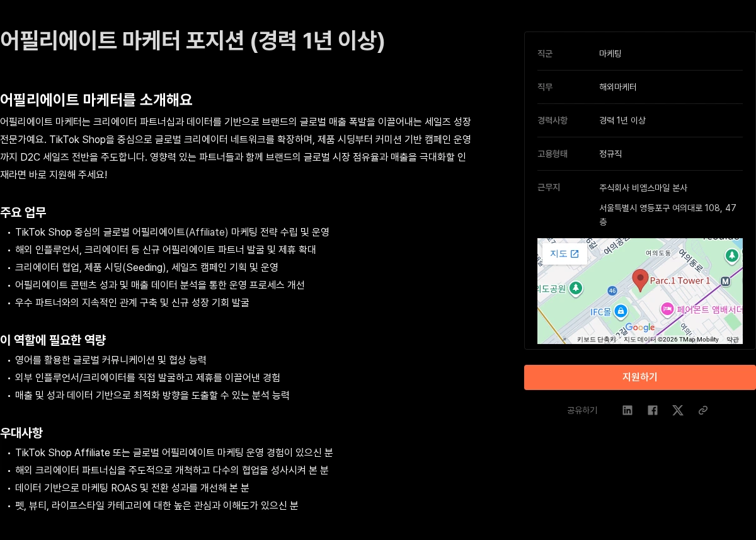Open the 지도 link on the map

click(x=564, y=254)
